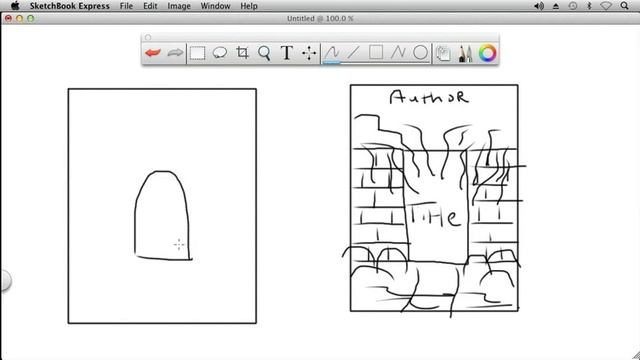Image resolution: width=640 pixels, height=360 pixels.
Task: Click the window title 'Untitled @ 100.0 %'
Action: click(320, 18)
